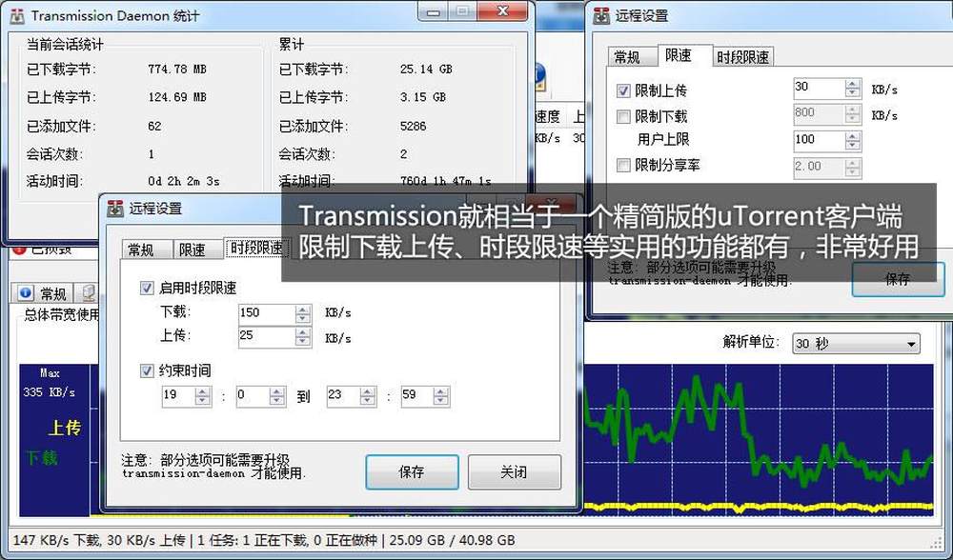Click the 3.15 GB cumulative uploaded value
This screenshot has height=560, width=953.
[x=423, y=97]
